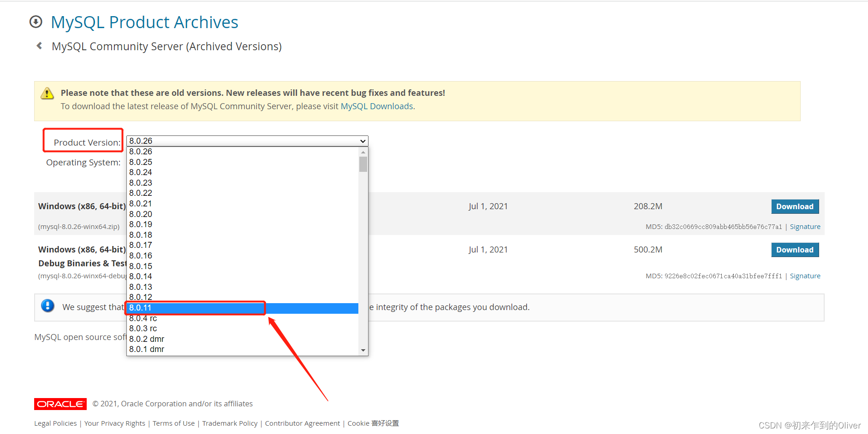Click the version list scrollbar thumb
Image resolution: width=868 pixels, height=434 pixels.
tap(363, 164)
